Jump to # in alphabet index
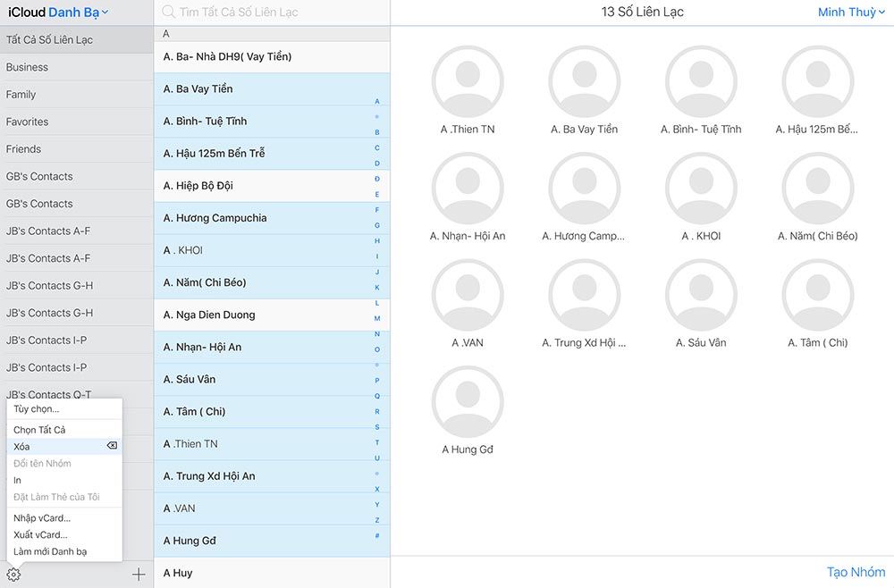894x588 pixels. (x=377, y=535)
